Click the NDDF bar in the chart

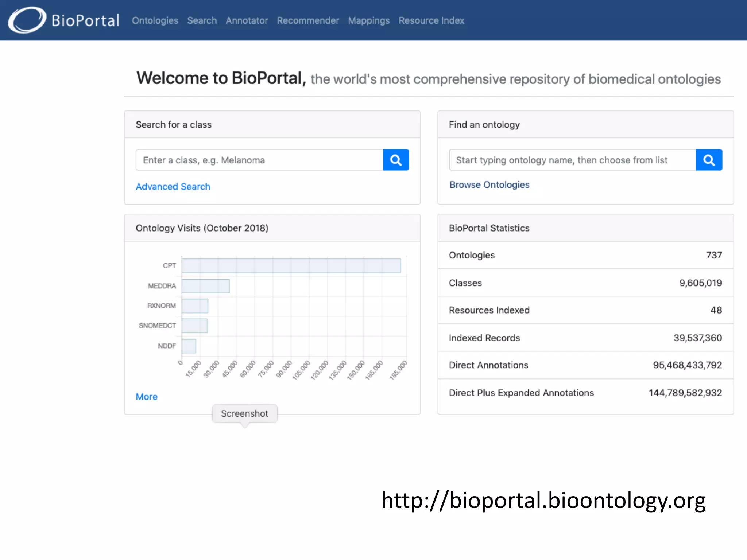pyautogui.click(x=189, y=346)
